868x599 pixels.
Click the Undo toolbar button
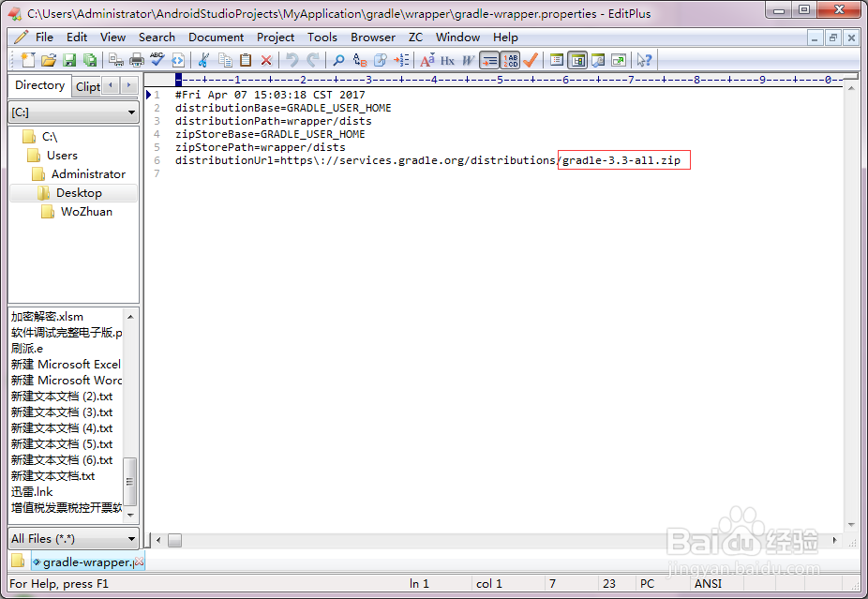pos(292,60)
